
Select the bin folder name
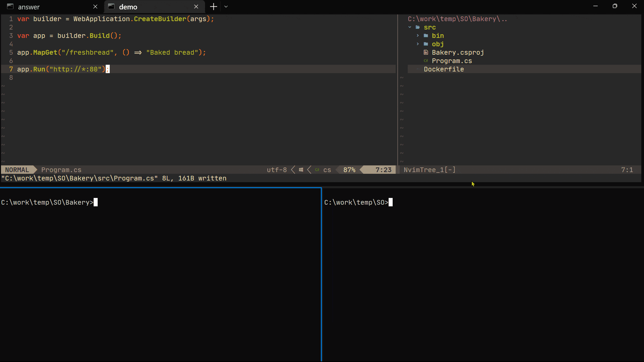point(438,36)
